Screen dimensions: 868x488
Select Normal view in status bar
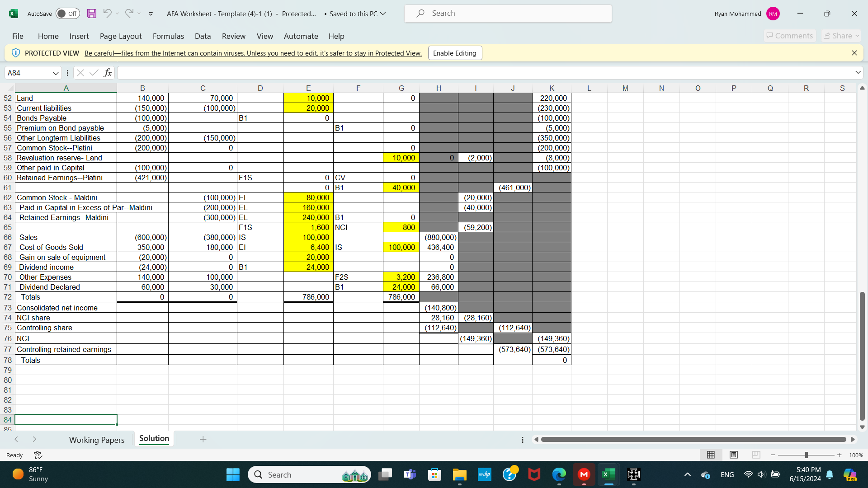tap(711, 455)
